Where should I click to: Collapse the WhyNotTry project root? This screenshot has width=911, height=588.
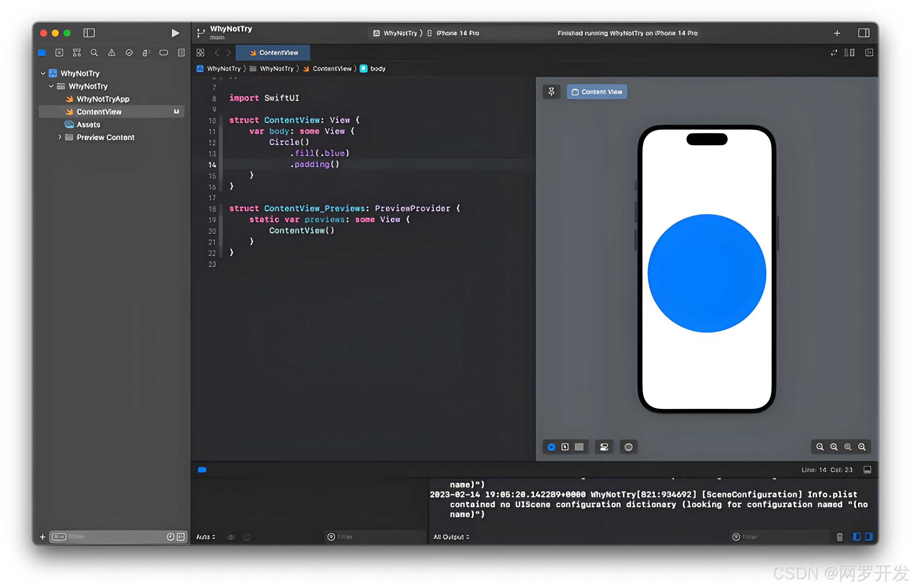(x=43, y=73)
